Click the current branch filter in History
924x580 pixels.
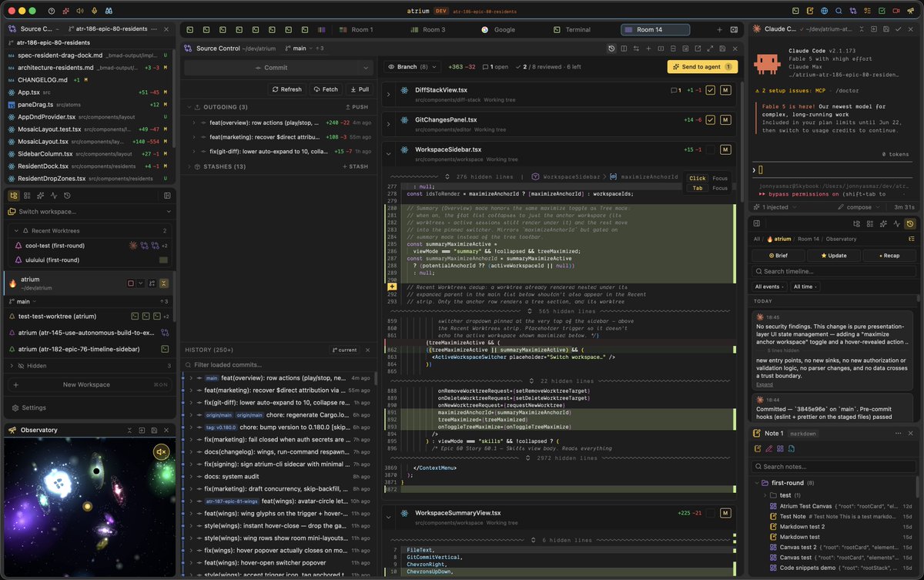[x=344, y=350]
